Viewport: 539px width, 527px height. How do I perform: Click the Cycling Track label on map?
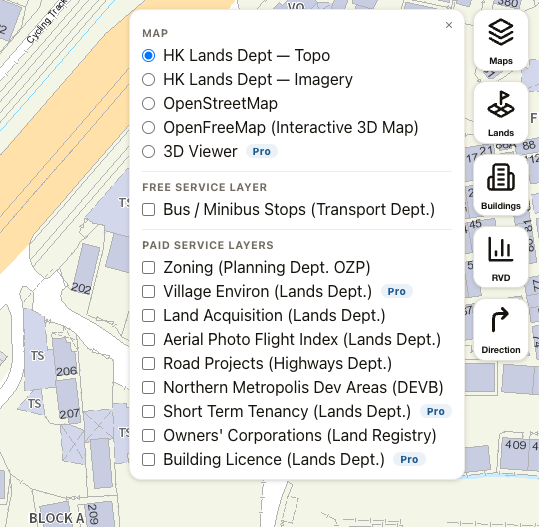[46, 21]
